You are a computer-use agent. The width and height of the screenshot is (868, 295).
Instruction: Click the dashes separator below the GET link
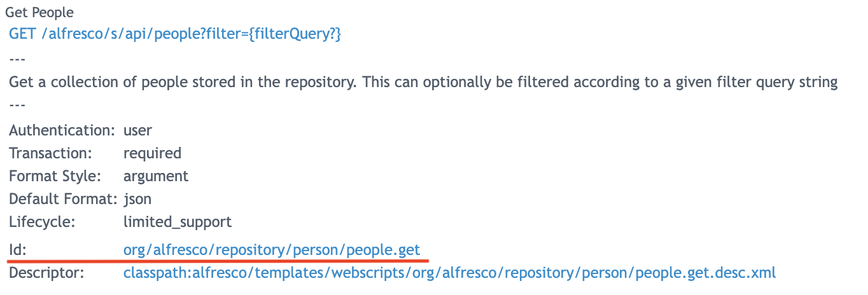click(x=17, y=58)
